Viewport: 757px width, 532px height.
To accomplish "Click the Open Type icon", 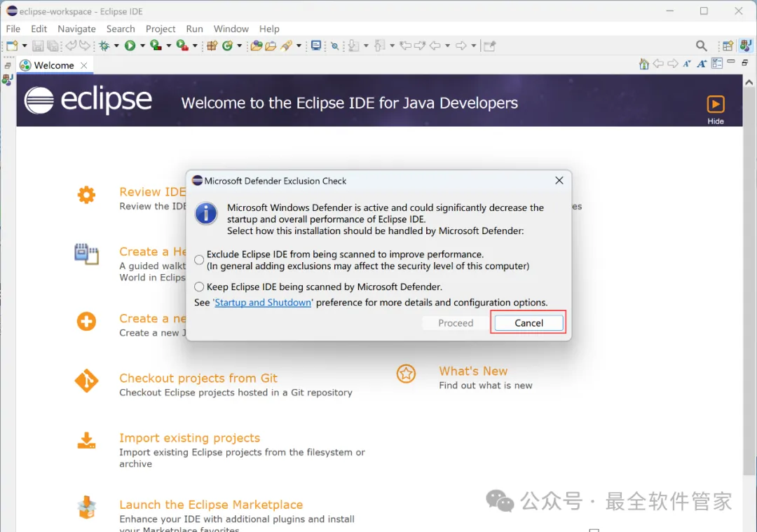I will coord(257,46).
